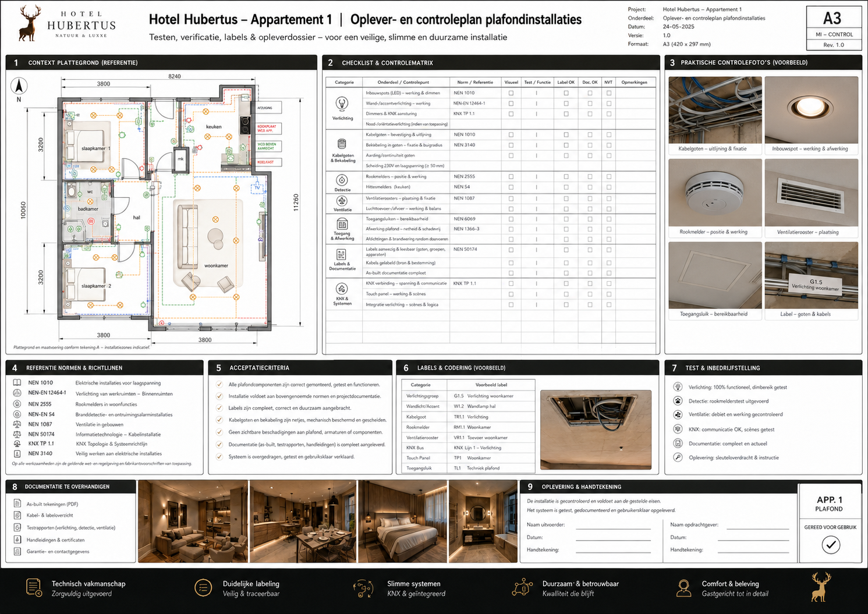This screenshot has width=868, height=614.
Task: Click the 'woonkamer' room label on floor plan
Action: tap(216, 265)
